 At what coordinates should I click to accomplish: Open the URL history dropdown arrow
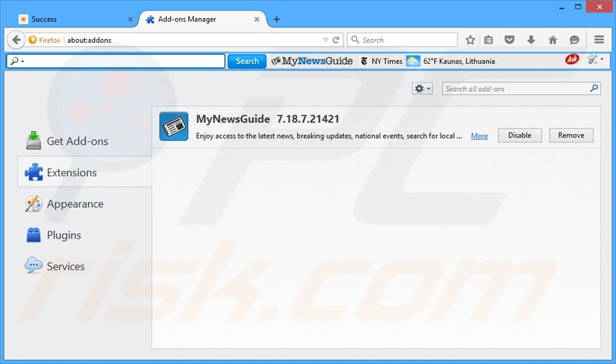[325, 40]
